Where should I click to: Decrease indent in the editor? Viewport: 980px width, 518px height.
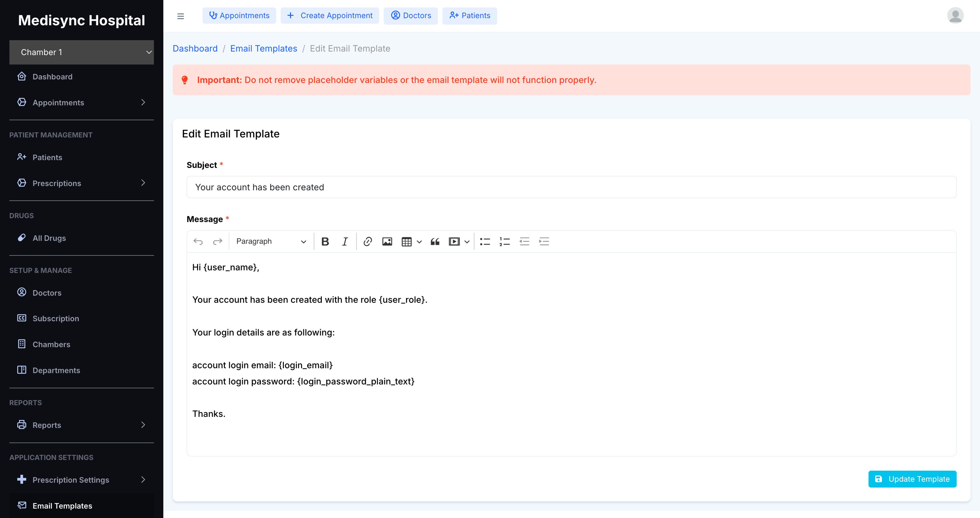click(x=524, y=241)
